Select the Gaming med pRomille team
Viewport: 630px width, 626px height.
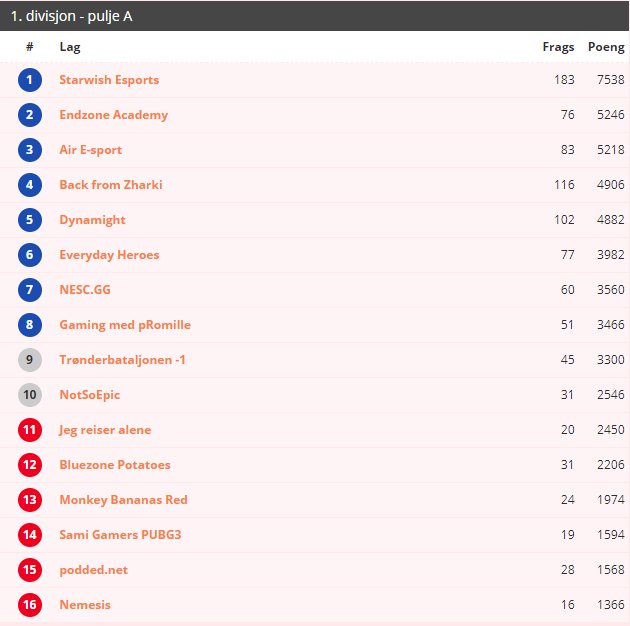125,325
